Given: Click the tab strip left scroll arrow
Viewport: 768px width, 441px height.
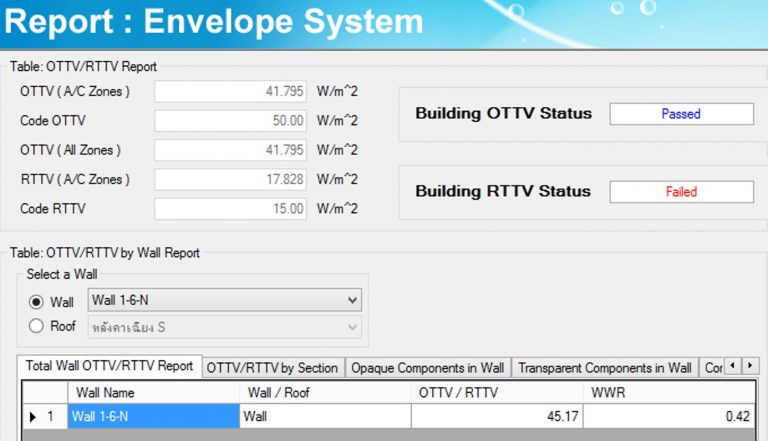Looking at the screenshot, I should pos(732,366).
